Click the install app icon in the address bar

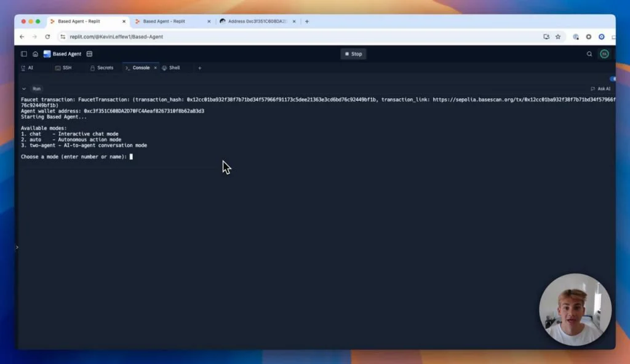point(546,37)
